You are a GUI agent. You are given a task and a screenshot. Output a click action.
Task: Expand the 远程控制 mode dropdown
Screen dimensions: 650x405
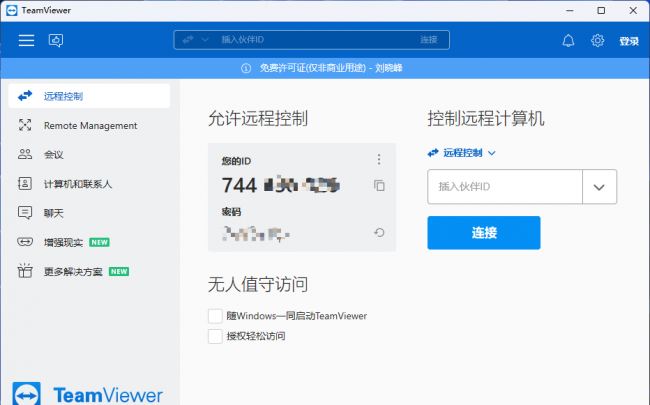(461, 153)
